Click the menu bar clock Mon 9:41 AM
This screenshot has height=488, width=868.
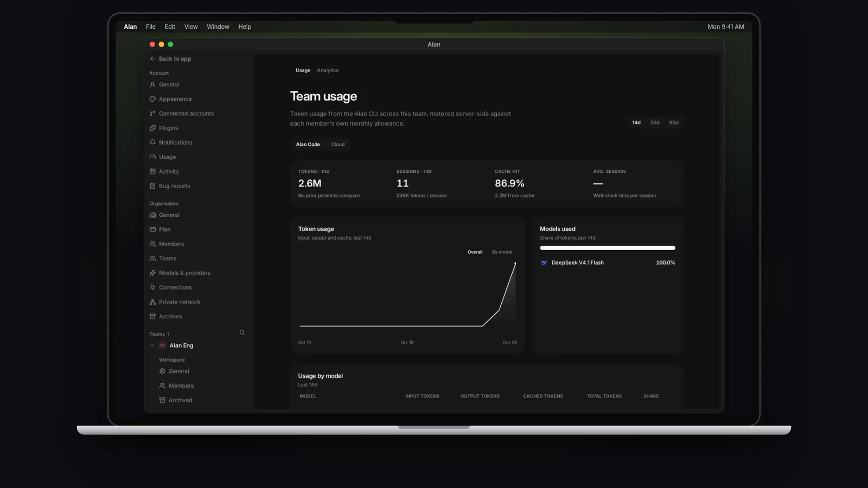[726, 27]
